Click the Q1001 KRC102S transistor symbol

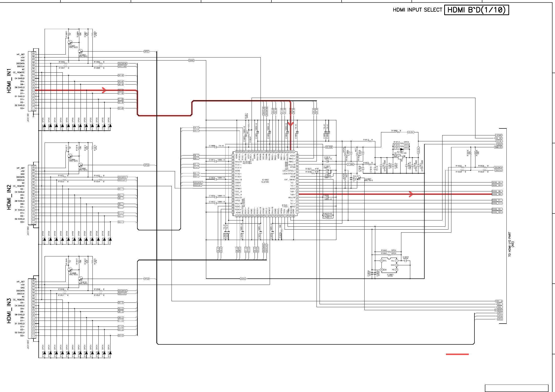point(70,43)
